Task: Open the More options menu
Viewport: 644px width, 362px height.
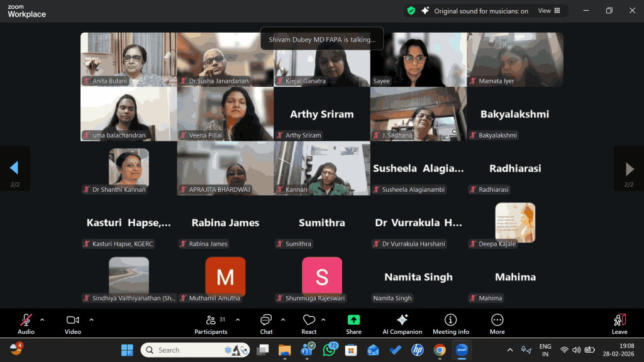Action: pos(497,323)
